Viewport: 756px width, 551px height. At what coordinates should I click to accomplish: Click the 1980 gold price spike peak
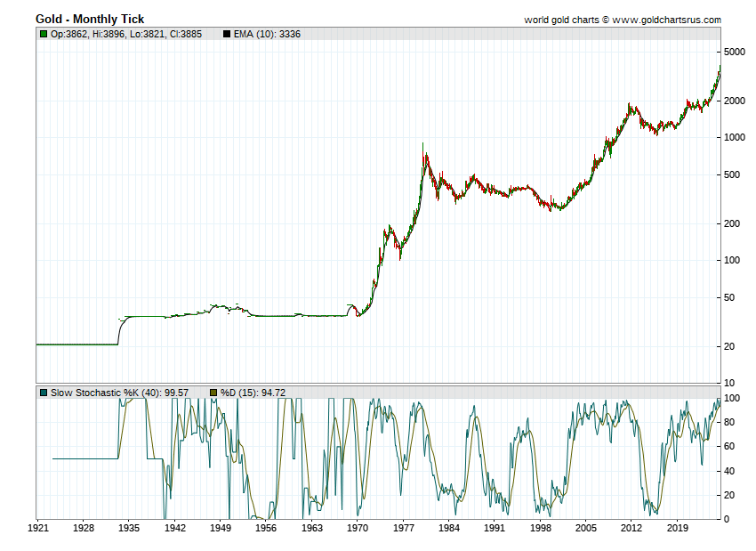click(x=422, y=145)
